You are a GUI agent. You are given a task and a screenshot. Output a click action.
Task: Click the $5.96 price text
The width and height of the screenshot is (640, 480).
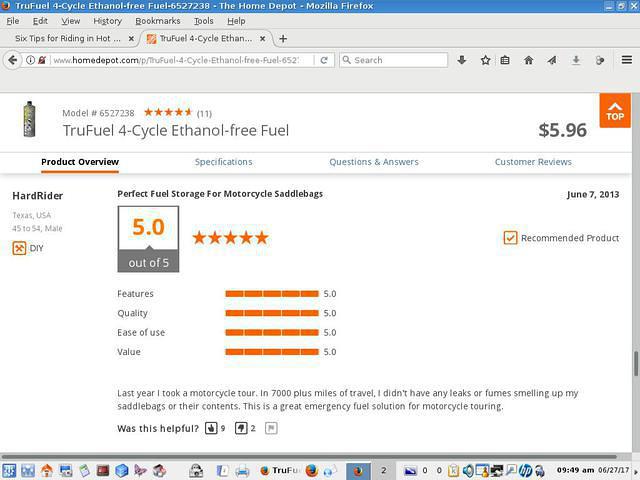(x=562, y=130)
